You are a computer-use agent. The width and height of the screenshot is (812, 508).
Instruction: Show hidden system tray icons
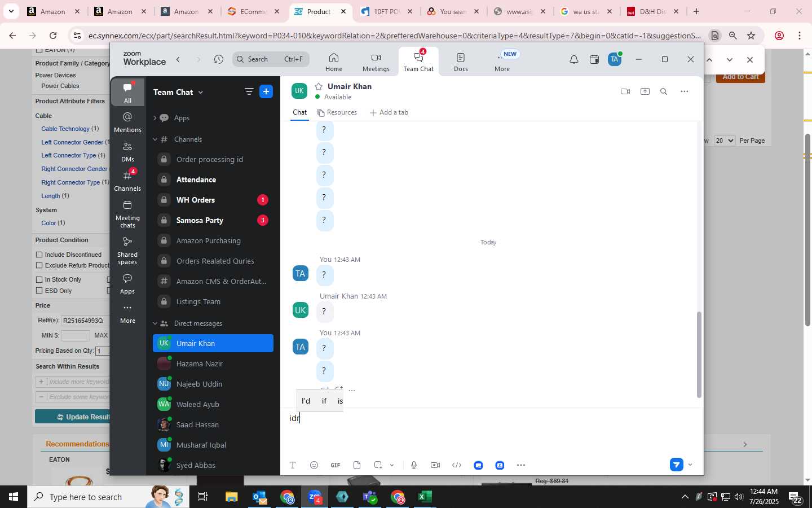coord(685,497)
